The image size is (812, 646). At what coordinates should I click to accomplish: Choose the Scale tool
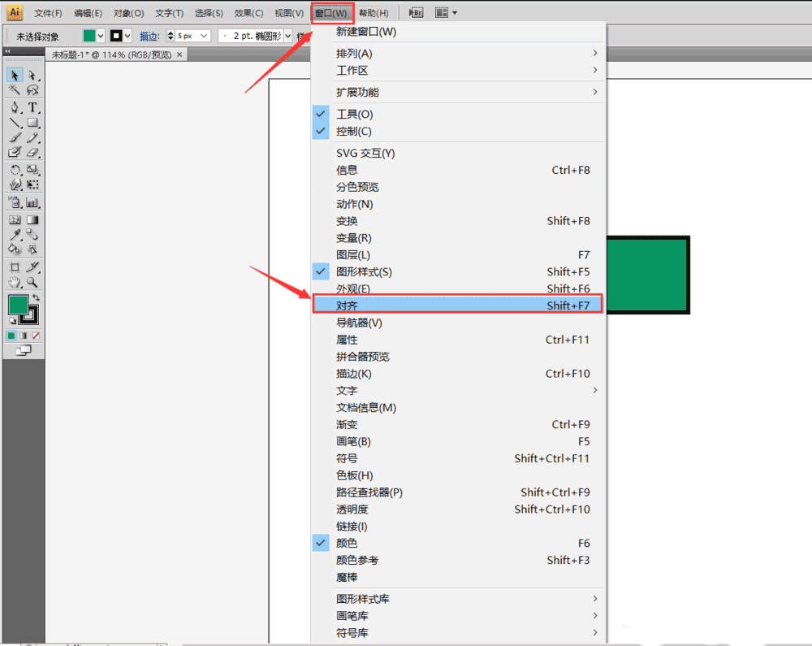click(x=32, y=170)
